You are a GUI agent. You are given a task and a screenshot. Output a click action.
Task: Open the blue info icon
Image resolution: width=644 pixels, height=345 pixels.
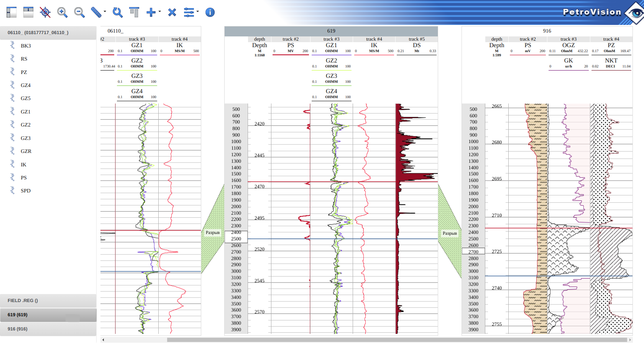point(210,12)
